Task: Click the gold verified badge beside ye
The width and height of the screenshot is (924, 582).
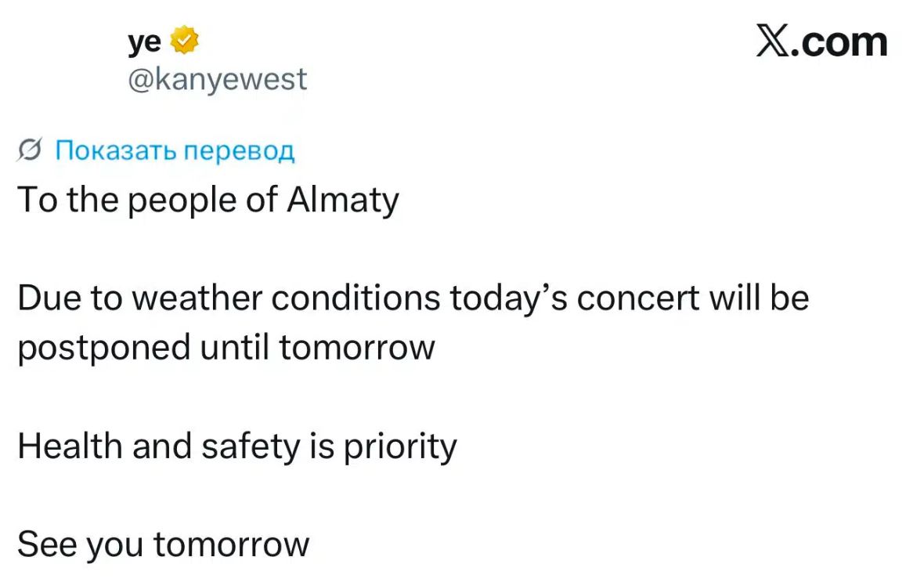Action: coord(185,40)
